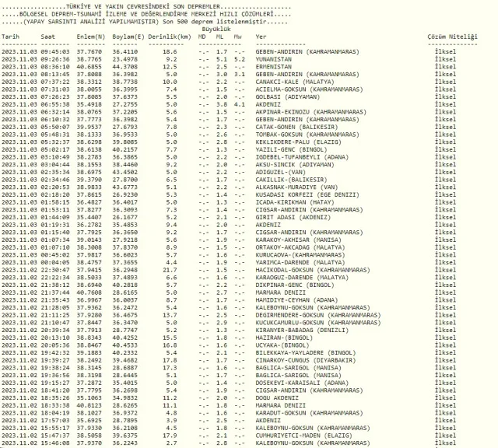Select the Saat column header
The image size is (498, 448).
[x=47, y=37]
